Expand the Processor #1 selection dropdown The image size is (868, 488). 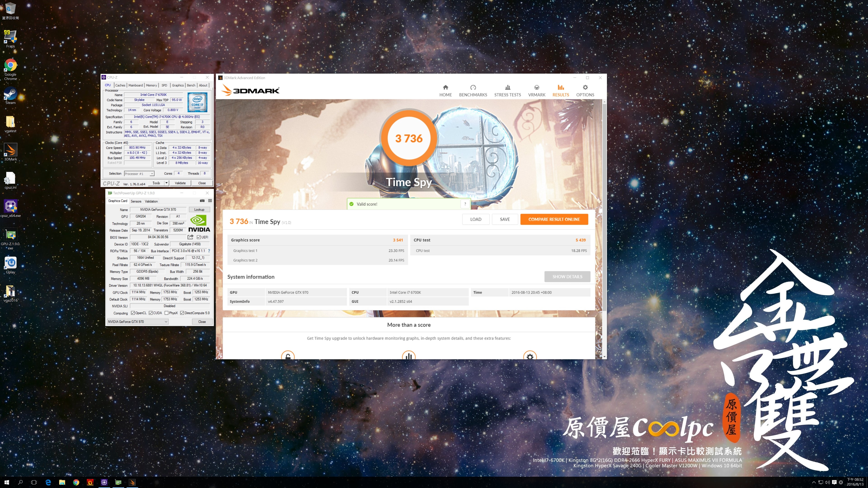tap(152, 174)
